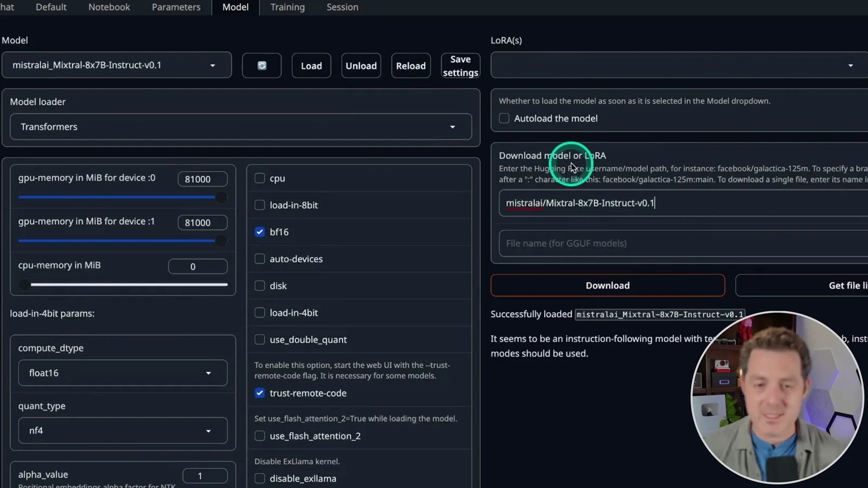This screenshot has height=488, width=868.
Task: Select the Model tab
Action: [235, 7]
